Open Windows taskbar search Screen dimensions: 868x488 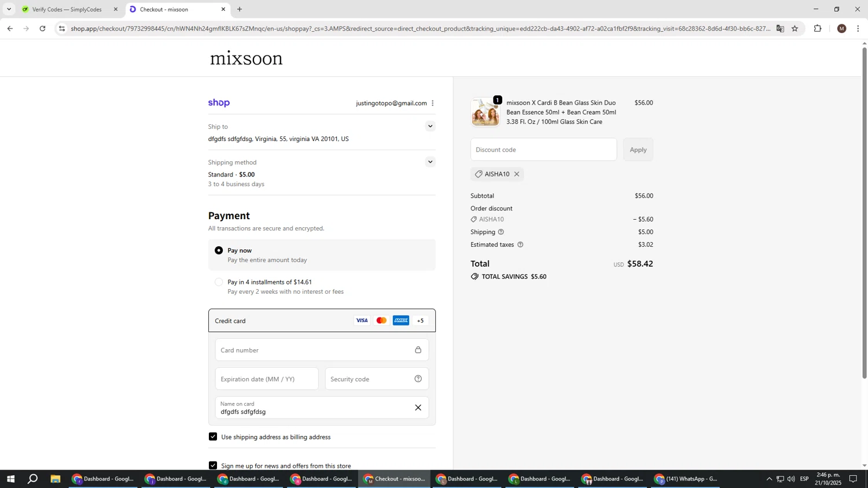click(x=33, y=479)
